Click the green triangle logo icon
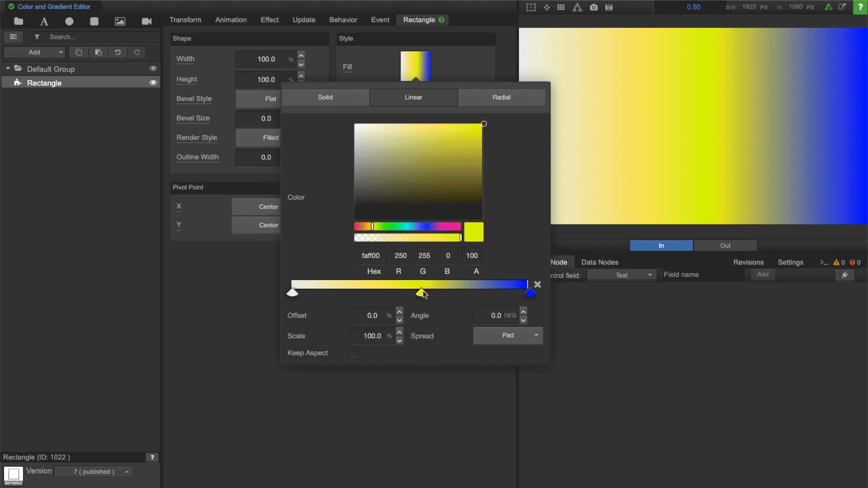The height and width of the screenshot is (488, 868). [x=828, y=7]
